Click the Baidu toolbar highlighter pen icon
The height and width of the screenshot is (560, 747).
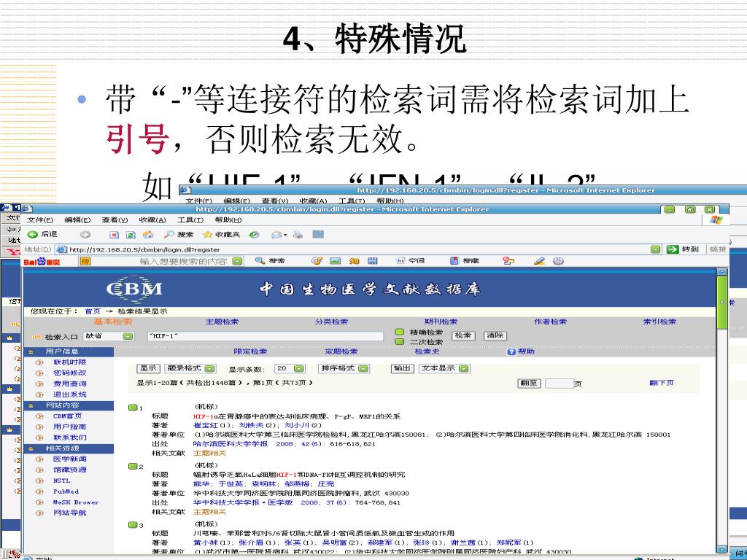(539, 261)
